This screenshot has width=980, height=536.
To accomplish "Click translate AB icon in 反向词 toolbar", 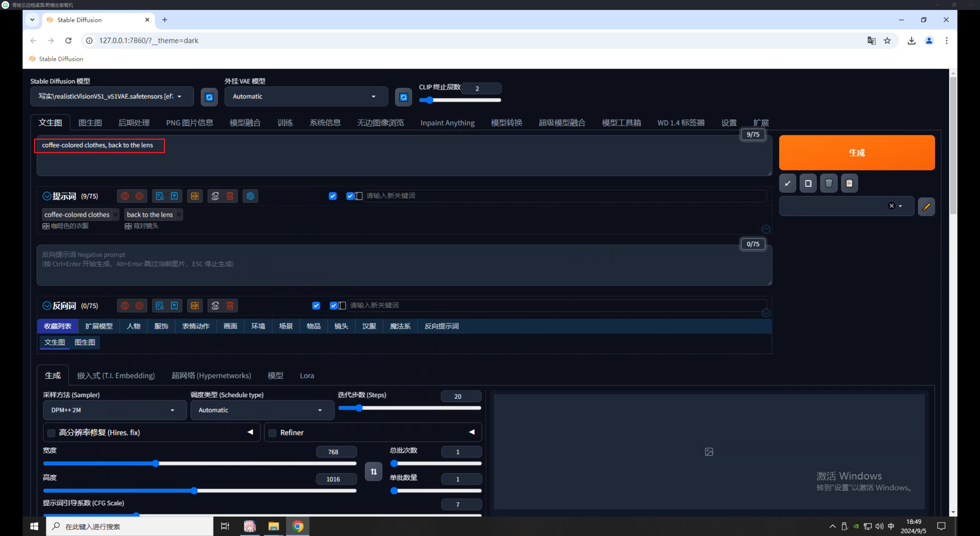I will click(195, 306).
